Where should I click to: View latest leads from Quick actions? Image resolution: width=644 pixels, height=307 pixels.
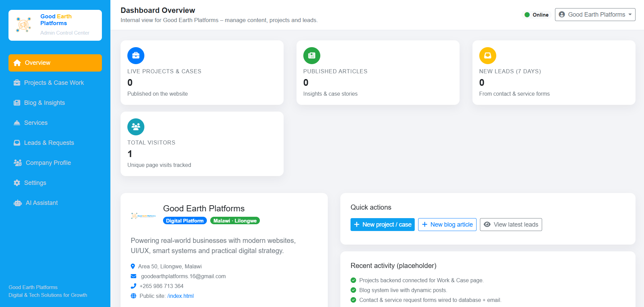pos(511,225)
